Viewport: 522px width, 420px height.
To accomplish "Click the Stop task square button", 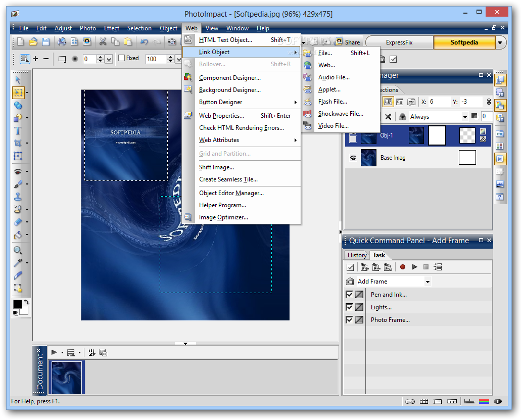I will pyautogui.click(x=426, y=267).
